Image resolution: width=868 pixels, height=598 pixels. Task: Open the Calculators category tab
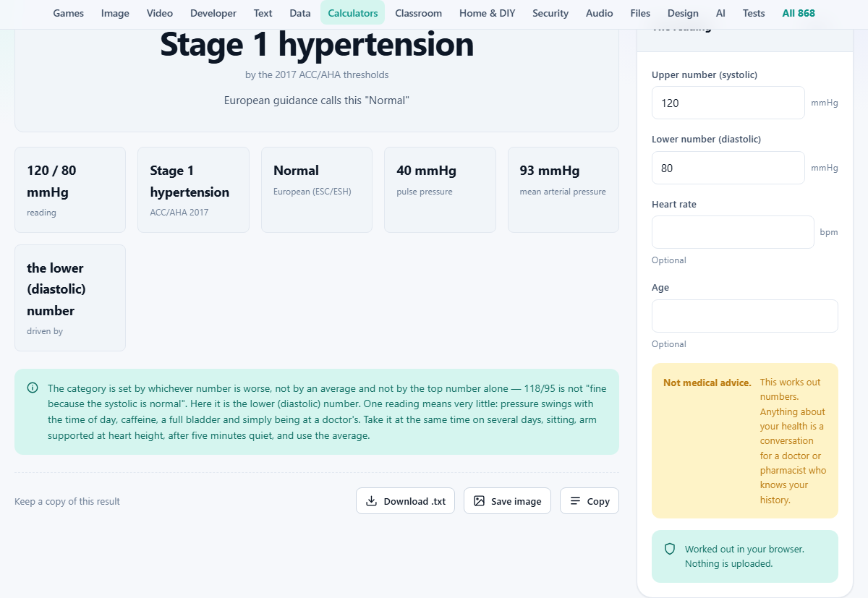353,13
